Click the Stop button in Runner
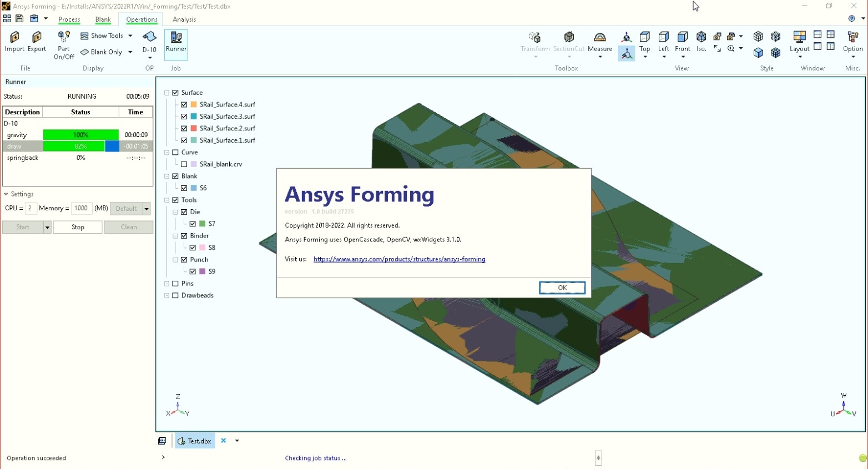868x469 pixels. coord(78,227)
